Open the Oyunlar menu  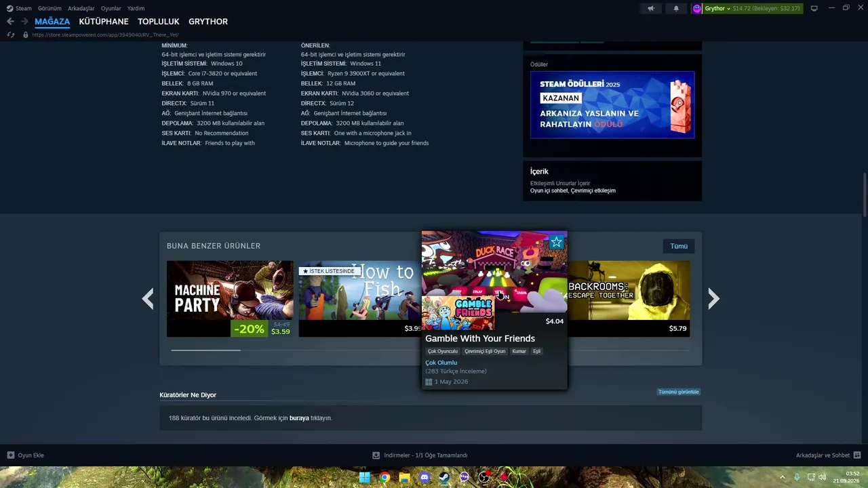pyautogui.click(x=111, y=8)
